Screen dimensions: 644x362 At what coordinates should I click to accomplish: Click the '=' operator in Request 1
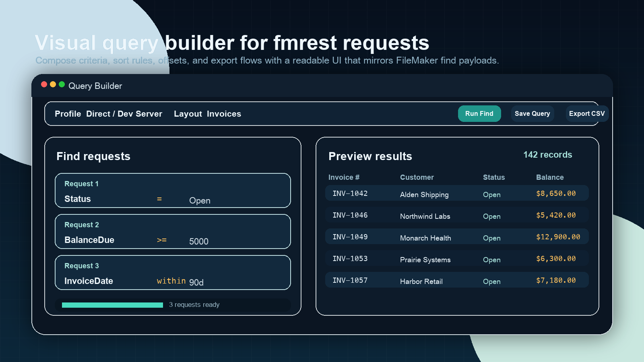coord(159,199)
